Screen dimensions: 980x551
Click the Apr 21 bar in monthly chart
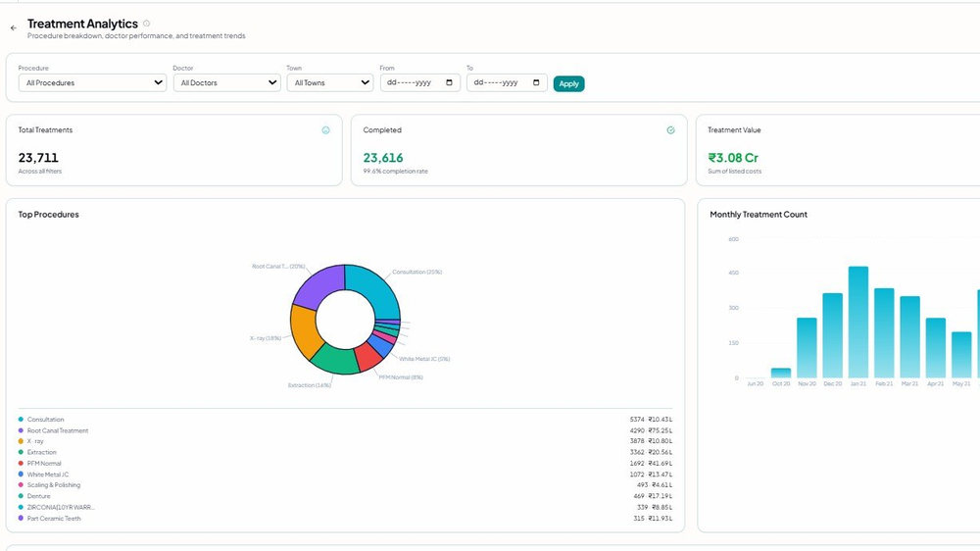[x=936, y=348]
